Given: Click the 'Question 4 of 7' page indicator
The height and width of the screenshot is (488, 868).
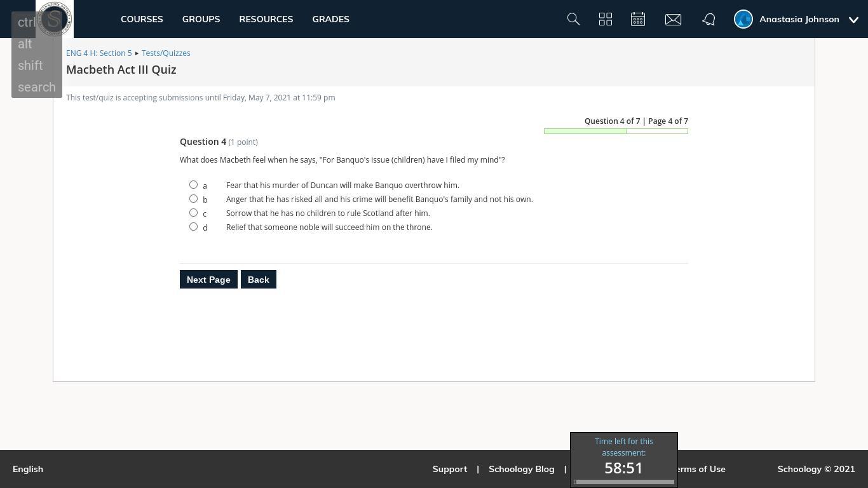Looking at the screenshot, I should (612, 121).
